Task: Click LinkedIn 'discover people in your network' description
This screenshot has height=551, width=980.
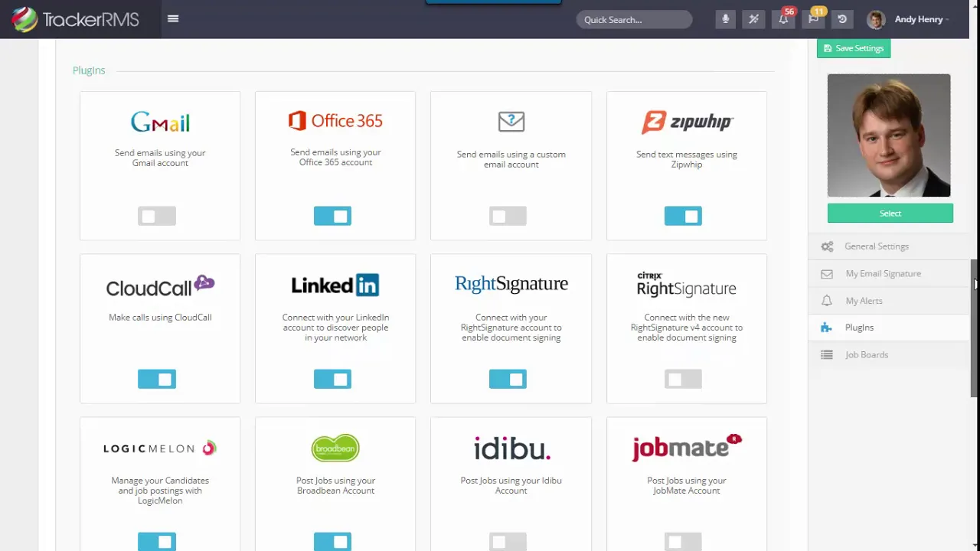Action: [x=335, y=328]
